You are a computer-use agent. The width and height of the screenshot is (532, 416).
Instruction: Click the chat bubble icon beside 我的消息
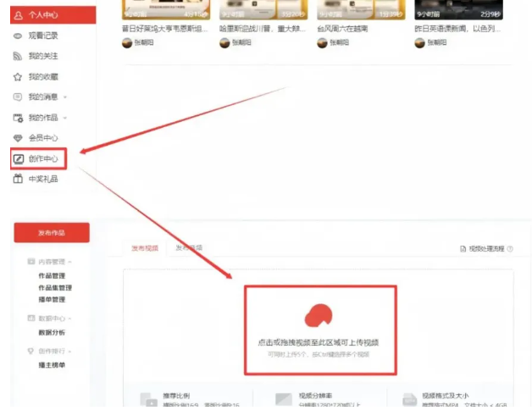(x=18, y=97)
